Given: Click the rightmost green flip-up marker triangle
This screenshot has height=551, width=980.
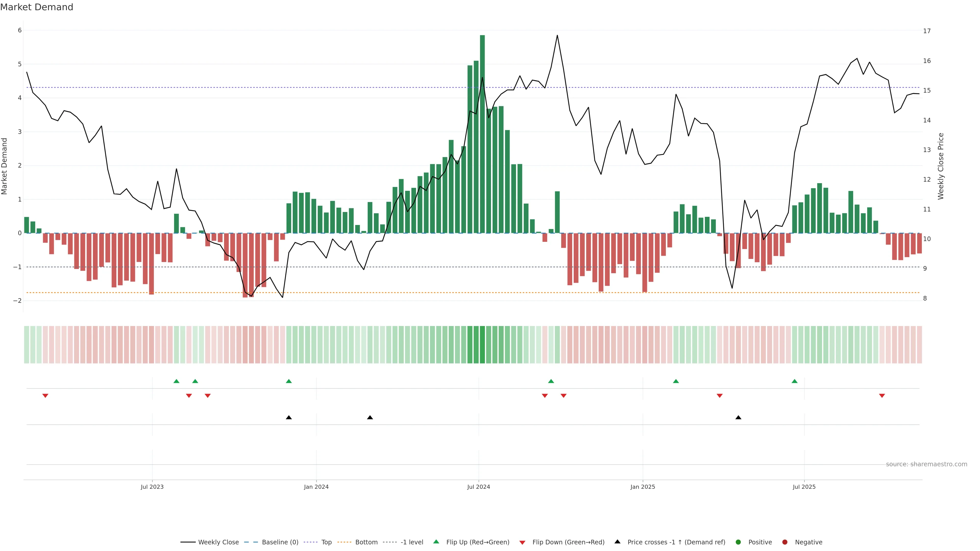Looking at the screenshot, I should [794, 381].
